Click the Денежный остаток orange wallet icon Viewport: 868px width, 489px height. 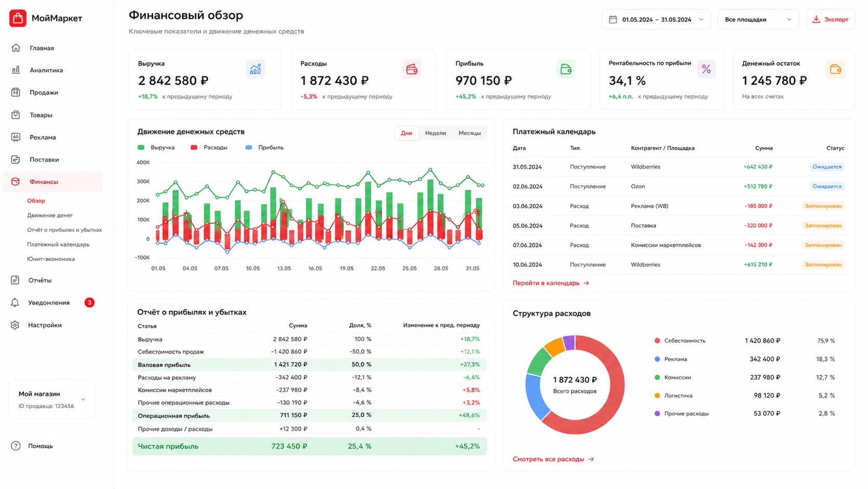click(835, 69)
